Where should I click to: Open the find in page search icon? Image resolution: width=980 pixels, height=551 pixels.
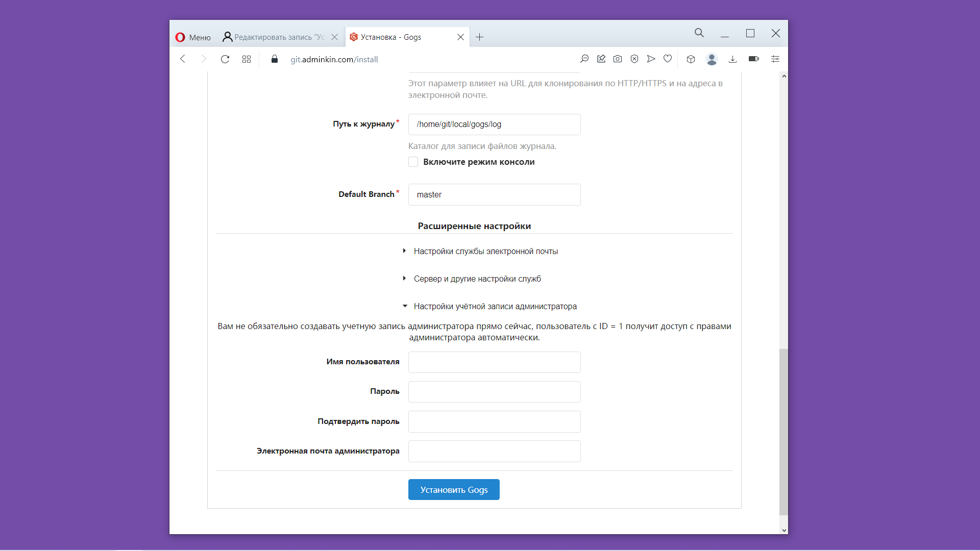tap(584, 59)
